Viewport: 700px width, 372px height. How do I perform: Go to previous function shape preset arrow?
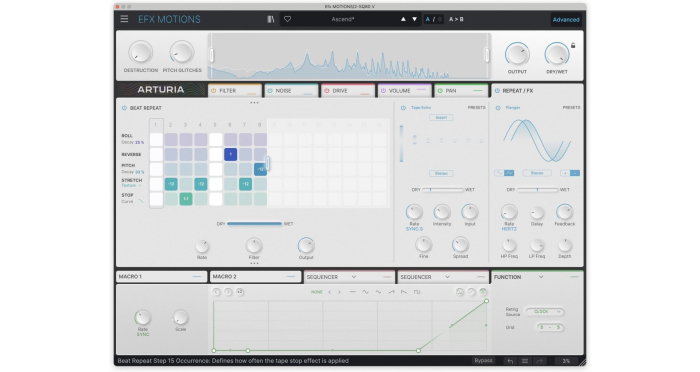pyautogui.click(x=330, y=292)
